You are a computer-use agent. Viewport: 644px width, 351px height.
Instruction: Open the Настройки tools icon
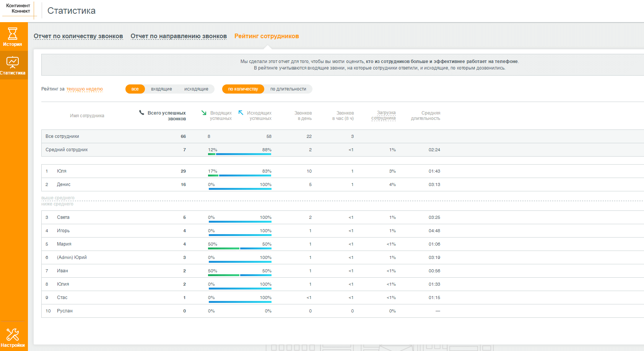pos(13,335)
